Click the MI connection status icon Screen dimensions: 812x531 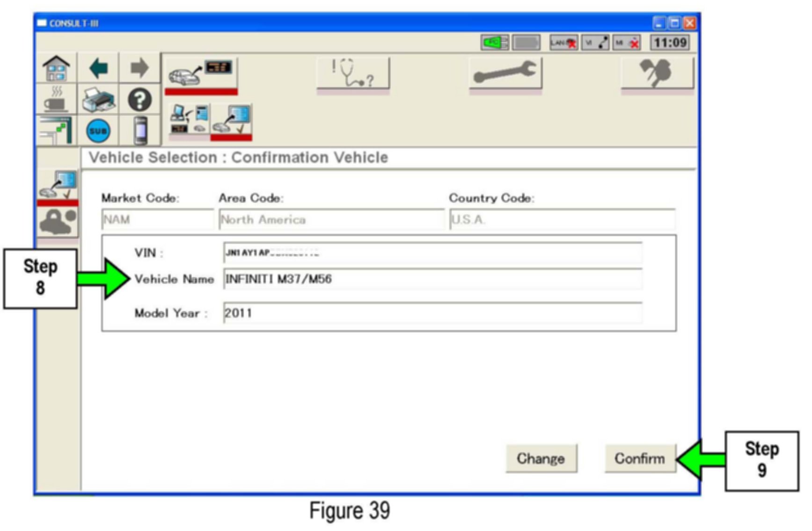pos(627,43)
